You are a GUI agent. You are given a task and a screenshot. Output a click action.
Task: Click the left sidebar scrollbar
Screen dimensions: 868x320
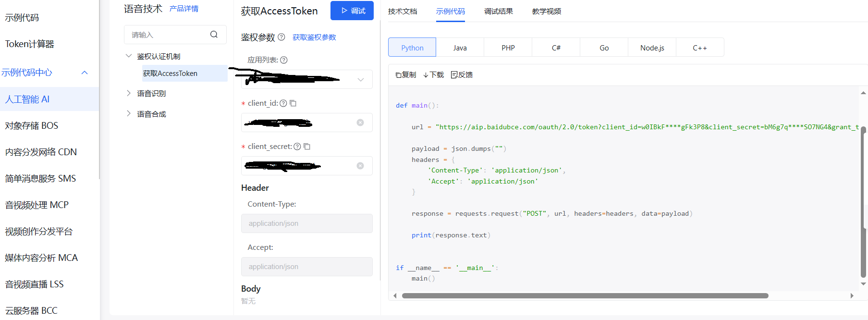(99, 89)
